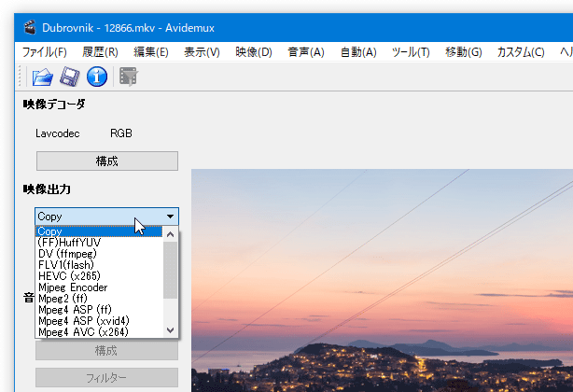Click the codec list scrollbar thumb

coord(170,270)
